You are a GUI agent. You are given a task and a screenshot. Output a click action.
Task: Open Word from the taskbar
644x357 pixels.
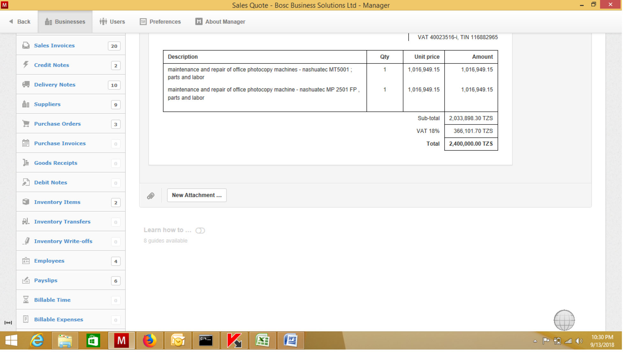pos(290,341)
